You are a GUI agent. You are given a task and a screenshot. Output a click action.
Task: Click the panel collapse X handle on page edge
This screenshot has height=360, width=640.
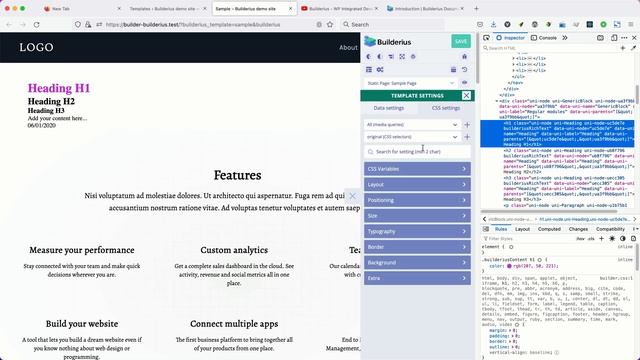coord(352,196)
